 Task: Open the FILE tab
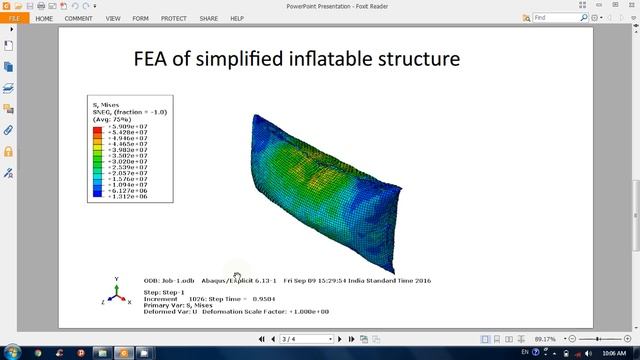(x=14, y=18)
